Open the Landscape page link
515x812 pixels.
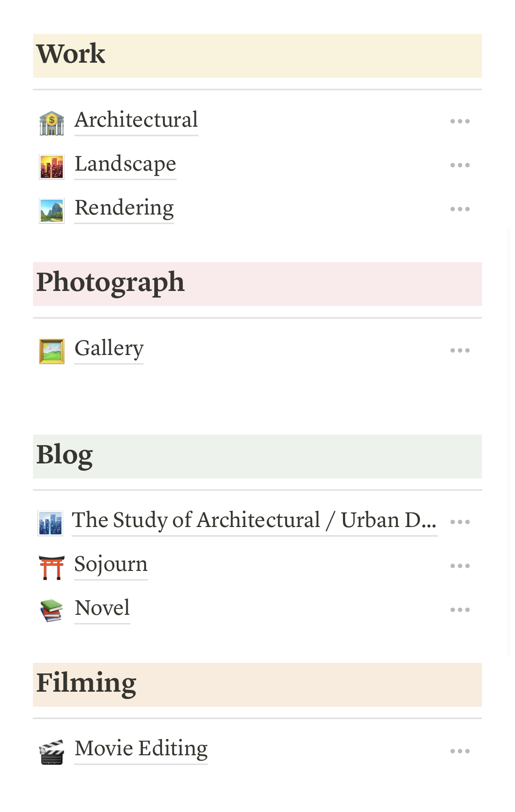(125, 164)
